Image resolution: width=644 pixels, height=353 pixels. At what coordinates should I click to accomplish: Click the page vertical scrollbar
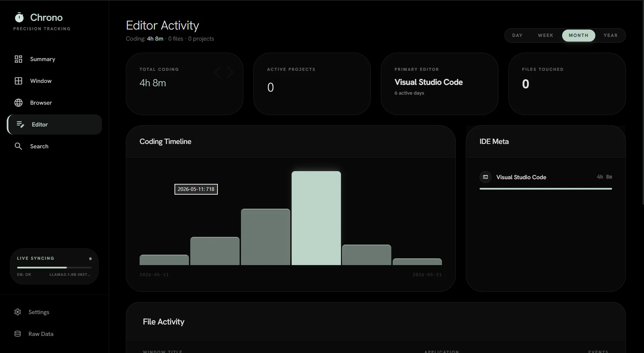click(x=643, y=102)
